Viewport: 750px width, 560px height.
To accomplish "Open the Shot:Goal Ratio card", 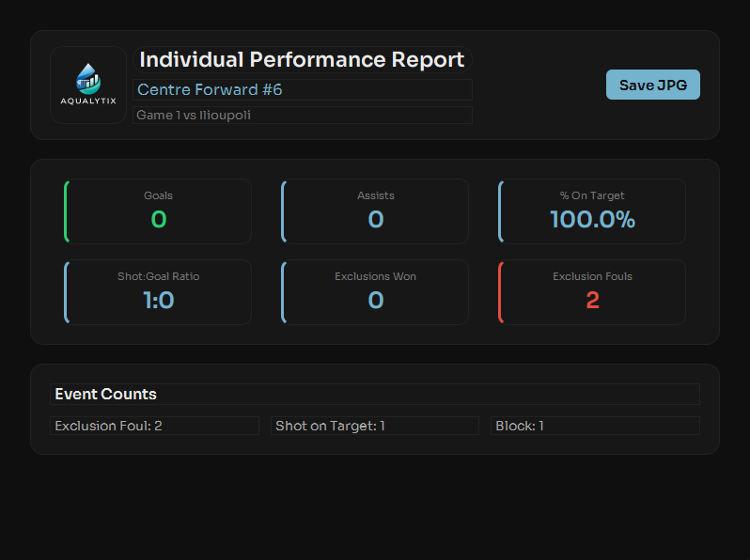I will 158,292.
